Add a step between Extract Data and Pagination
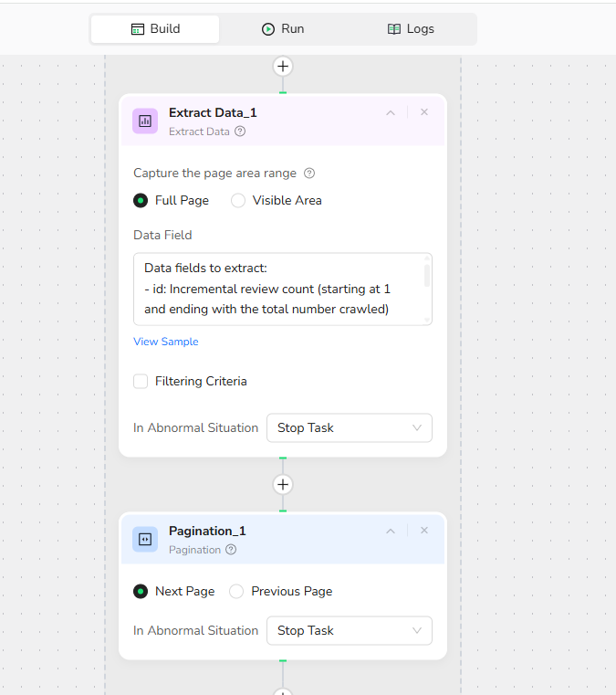Image resolution: width=616 pixels, height=695 pixels. [283, 484]
